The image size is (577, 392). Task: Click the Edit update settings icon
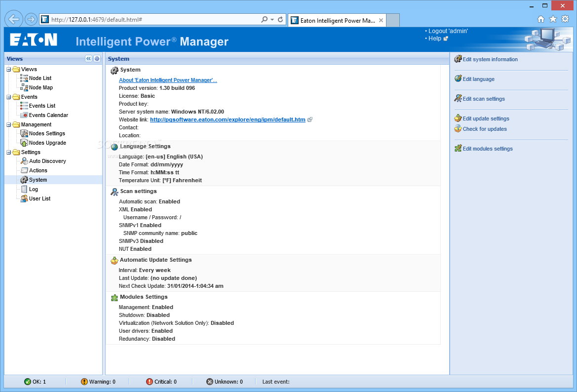pyautogui.click(x=458, y=118)
